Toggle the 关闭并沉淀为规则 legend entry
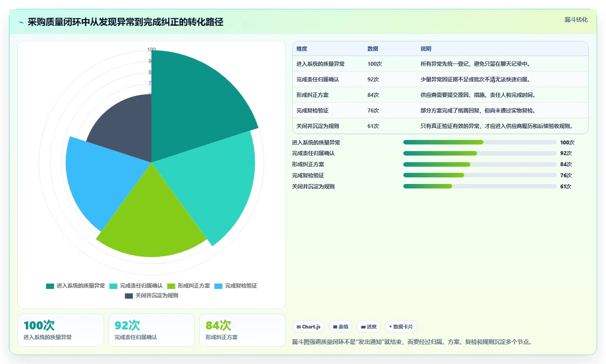Image resolution: width=606 pixels, height=364 pixels. tap(152, 296)
